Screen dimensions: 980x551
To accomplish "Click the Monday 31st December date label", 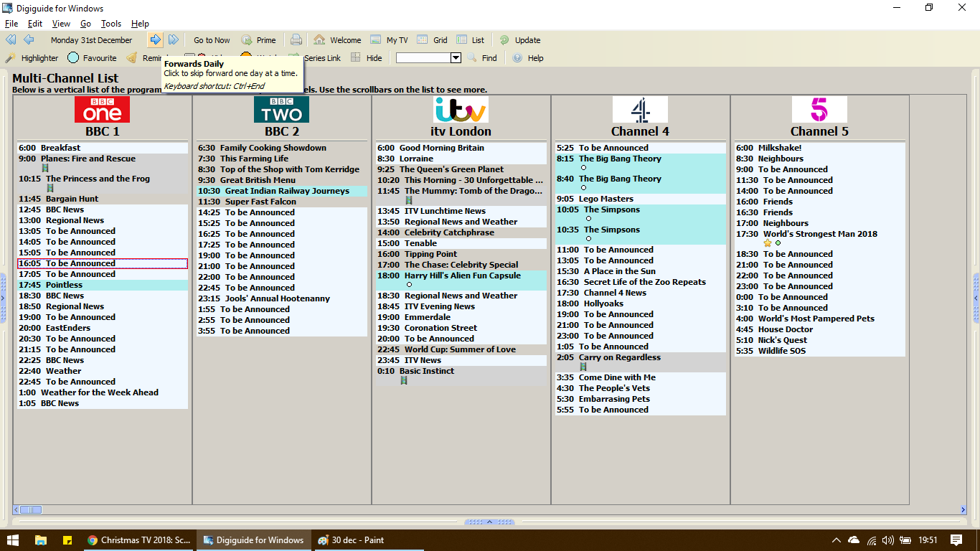I will pyautogui.click(x=92, y=40).
